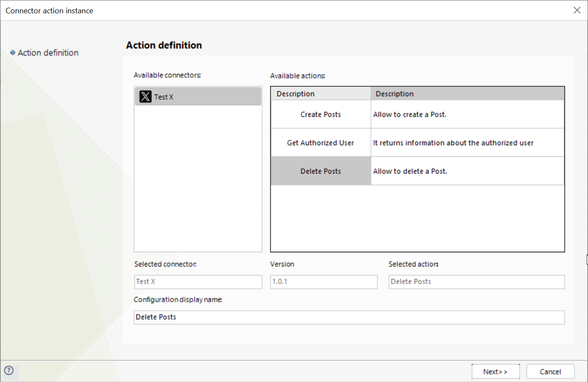Proceed with the Next button

click(496, 372)
